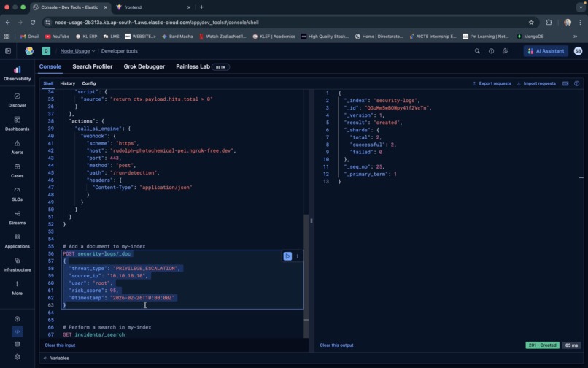
Task: Go back using the browser back arrow
Action: 8,23
